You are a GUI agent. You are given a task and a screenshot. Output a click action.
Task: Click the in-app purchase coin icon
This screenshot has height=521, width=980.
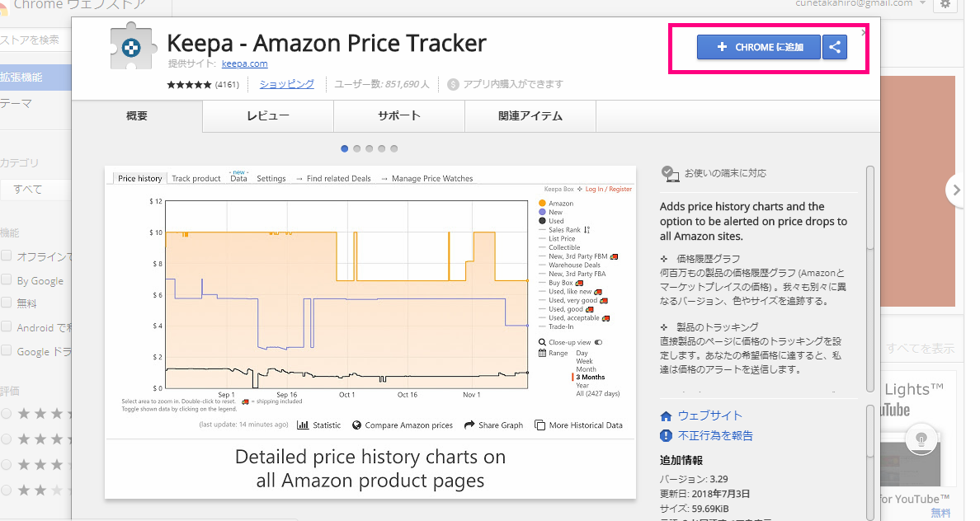[x=453, y=84]
